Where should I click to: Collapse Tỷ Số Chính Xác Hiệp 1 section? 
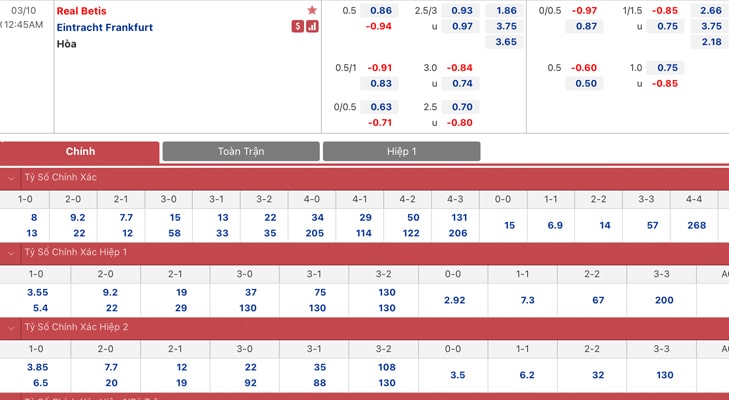click(x=11, y=251)
